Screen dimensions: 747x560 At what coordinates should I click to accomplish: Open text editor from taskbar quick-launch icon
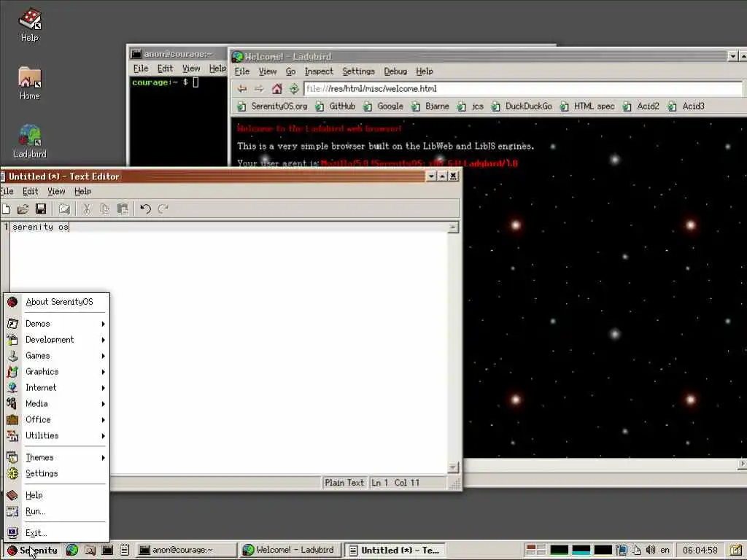(125, 550)
